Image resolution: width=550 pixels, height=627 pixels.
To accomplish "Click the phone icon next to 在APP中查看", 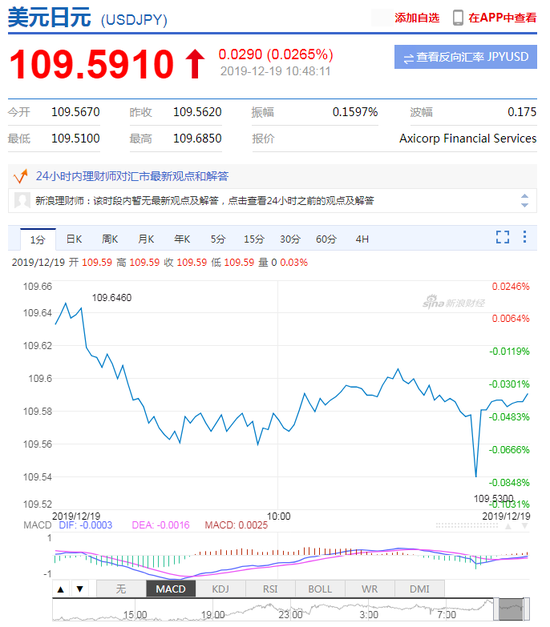I will coord(458,18).
